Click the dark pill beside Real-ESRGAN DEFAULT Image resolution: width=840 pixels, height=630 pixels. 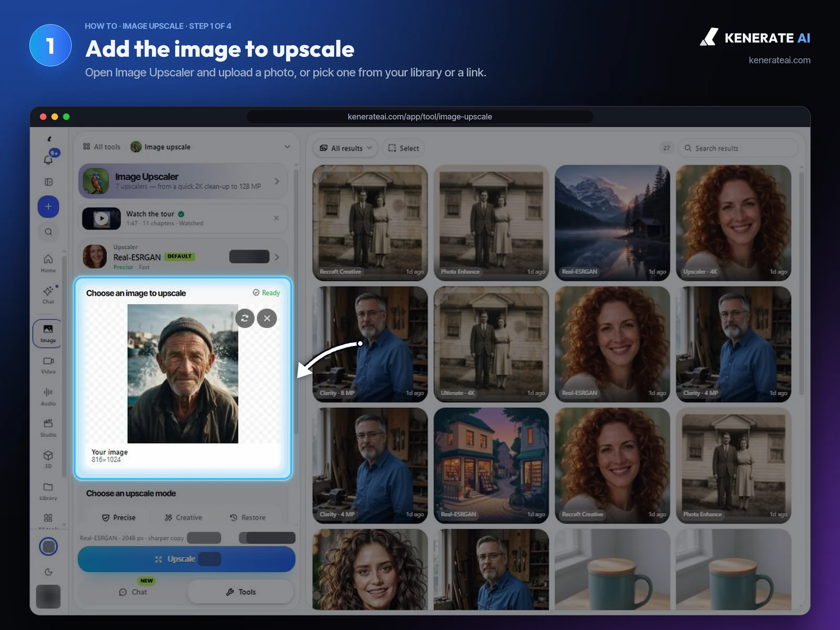point(249,257)
